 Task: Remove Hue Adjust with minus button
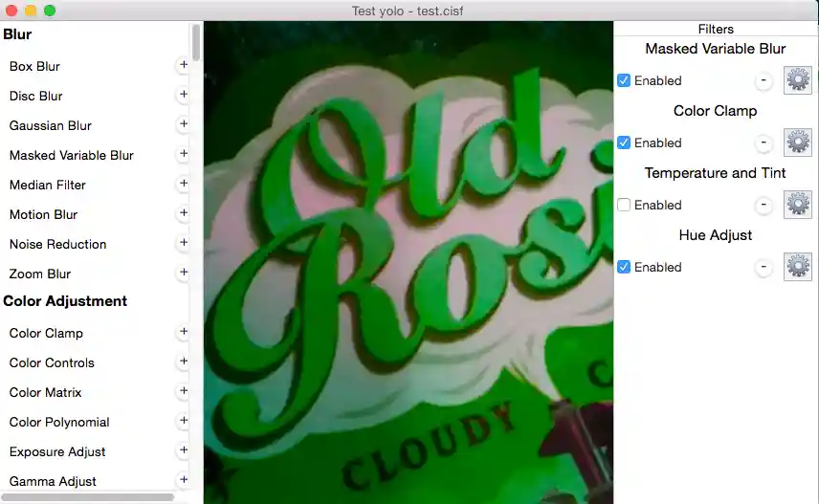tap(764, 268)
